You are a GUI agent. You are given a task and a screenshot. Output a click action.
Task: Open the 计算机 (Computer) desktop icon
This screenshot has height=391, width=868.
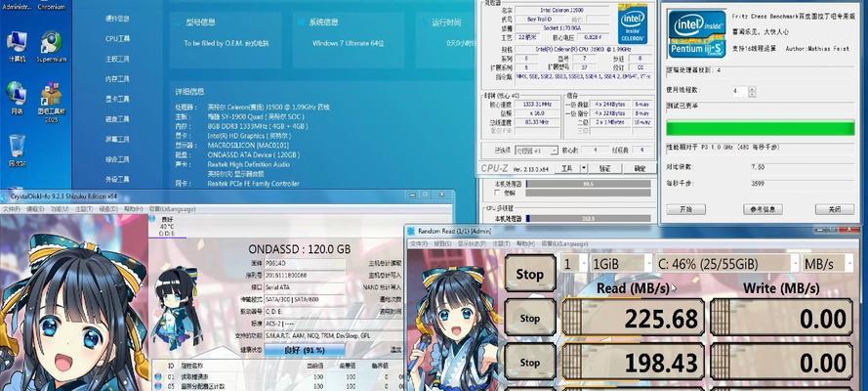point(17,46)
